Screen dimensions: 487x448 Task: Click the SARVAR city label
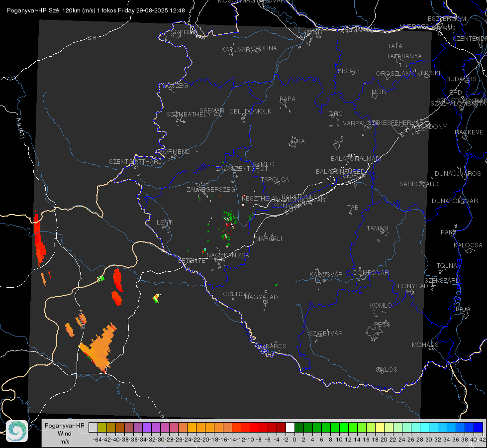point(212,110)
